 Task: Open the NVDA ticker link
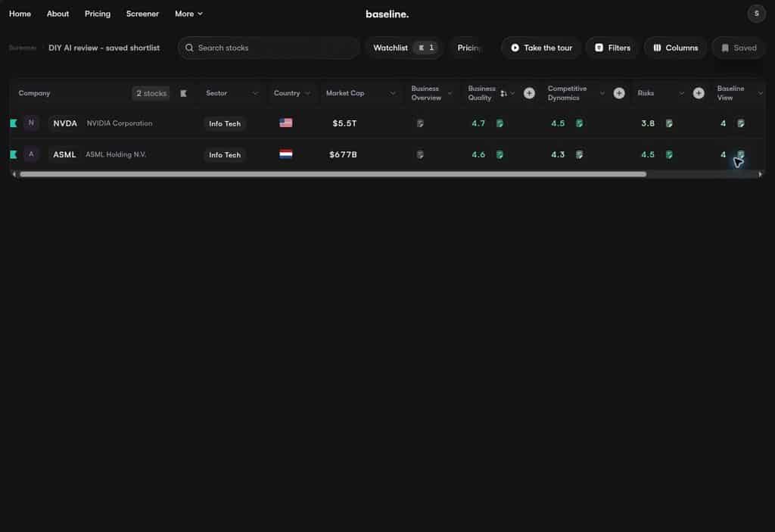(65, 123)
